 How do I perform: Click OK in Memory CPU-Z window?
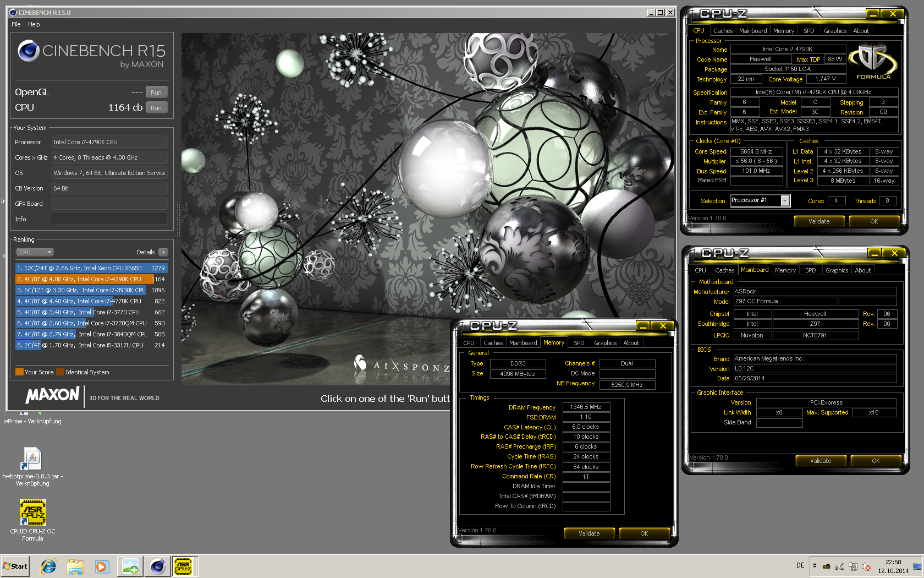point(644,533)
